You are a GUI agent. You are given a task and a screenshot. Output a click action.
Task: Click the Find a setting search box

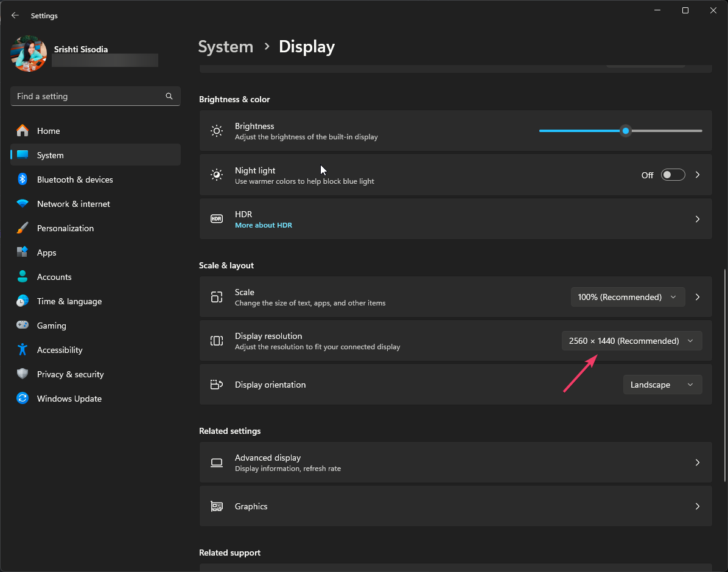[x=95, y=96]
